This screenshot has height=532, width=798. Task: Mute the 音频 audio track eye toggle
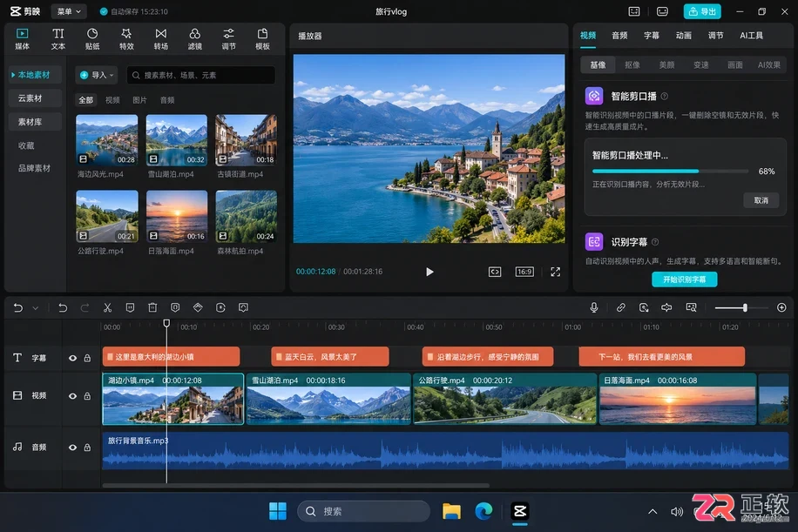[73, 448]
